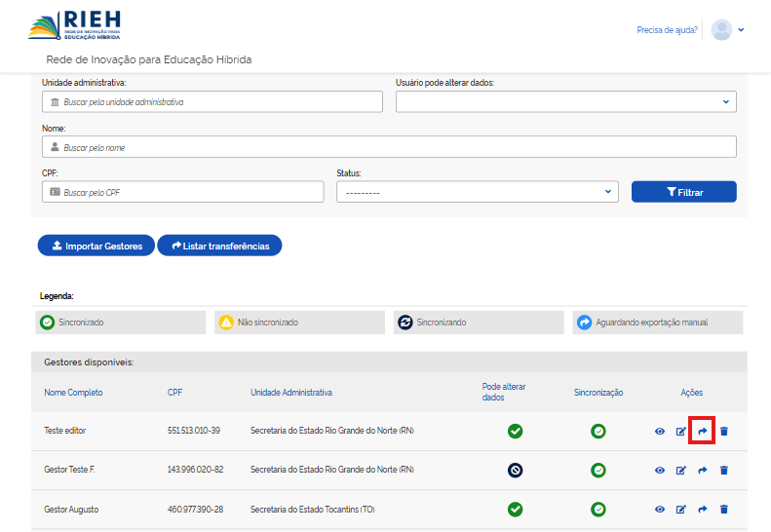
Task: Click Pode alterar dados check for Teste editor
Action: [x=515, y=432]
